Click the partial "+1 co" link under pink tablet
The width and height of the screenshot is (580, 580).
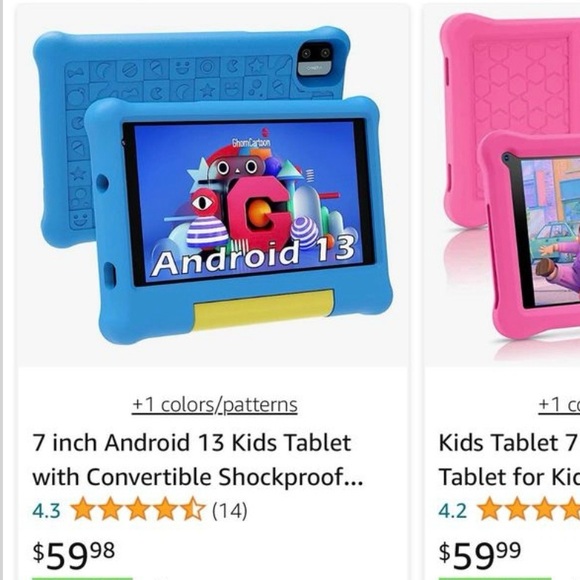559,405
